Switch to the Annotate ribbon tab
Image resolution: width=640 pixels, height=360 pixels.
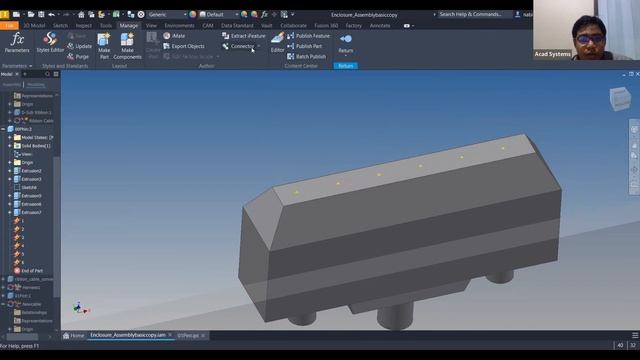tap(380, 26)
